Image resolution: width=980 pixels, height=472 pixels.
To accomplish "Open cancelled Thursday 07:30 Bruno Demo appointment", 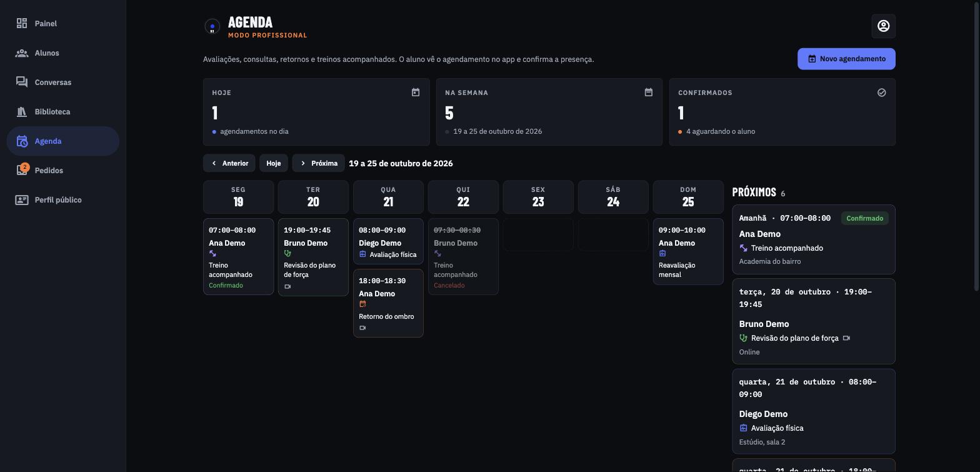I will pyautogui.click(x=463, y=257).
